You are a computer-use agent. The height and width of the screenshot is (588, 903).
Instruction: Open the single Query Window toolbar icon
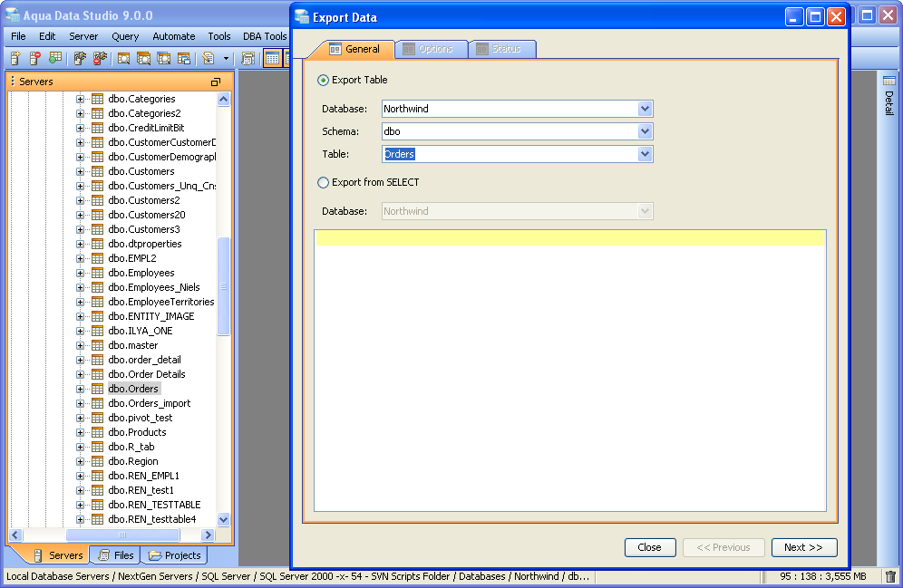pyautogui.click(x=123, y=58)
